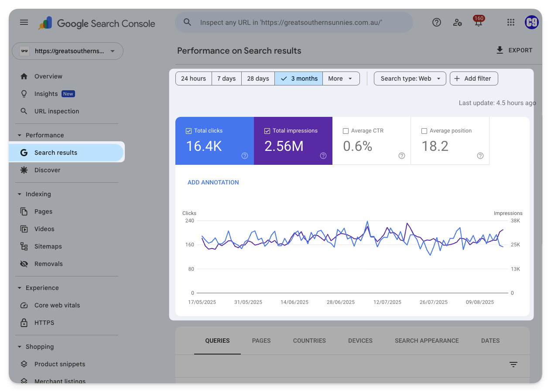This screenshot has width=551, height=392.
Task: Uncheck the Total clicks checkbox
Action: pos(188,131)
